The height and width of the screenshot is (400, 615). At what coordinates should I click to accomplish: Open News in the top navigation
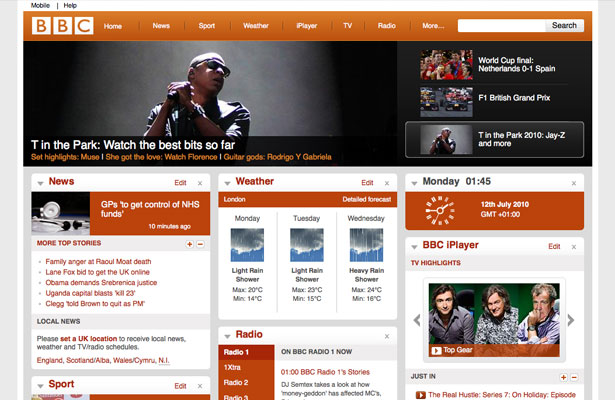coord(161,26)
